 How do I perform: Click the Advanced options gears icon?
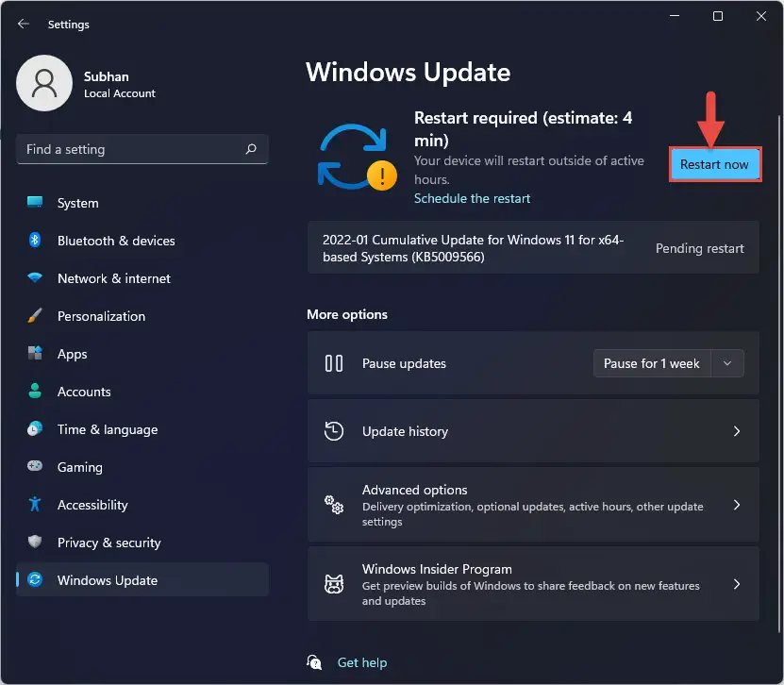(333, 505)
